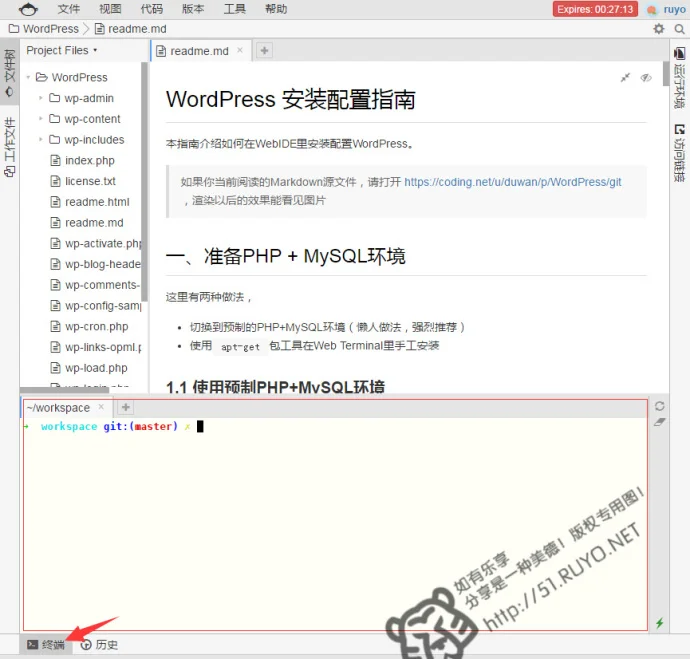Open the 代码 menu
Image resolution: width=690 pixels, height=659 pixels.
click(152, 9)
